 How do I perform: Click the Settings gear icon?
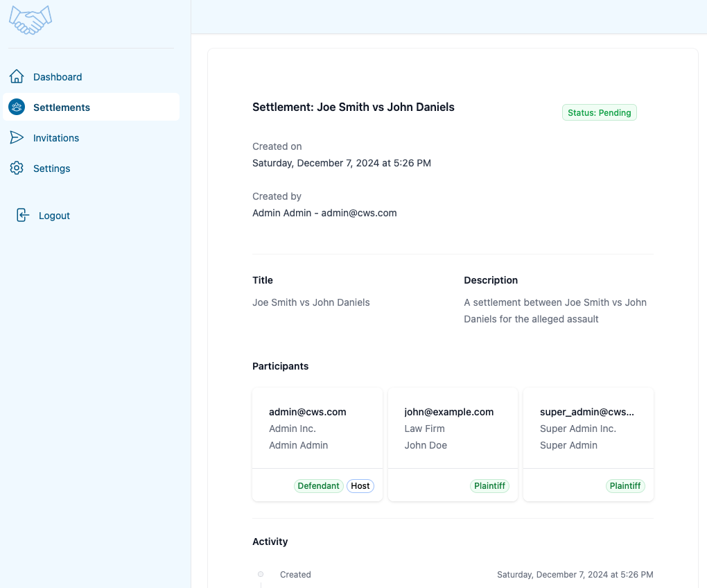(x=17, y=168)
